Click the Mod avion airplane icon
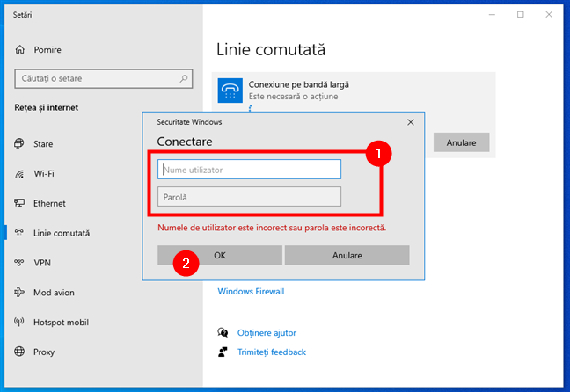570x392 pixels. tap(19, 293)
